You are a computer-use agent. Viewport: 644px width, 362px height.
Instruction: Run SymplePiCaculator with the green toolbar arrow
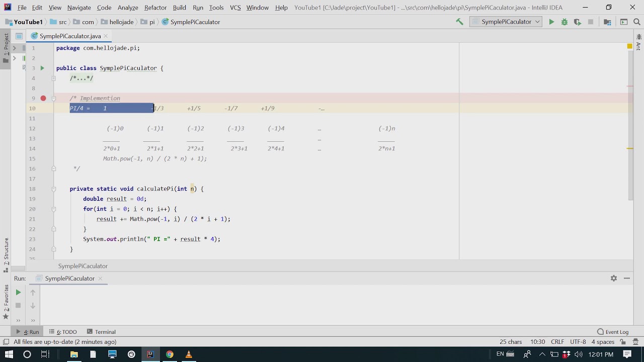click(551, 22)
